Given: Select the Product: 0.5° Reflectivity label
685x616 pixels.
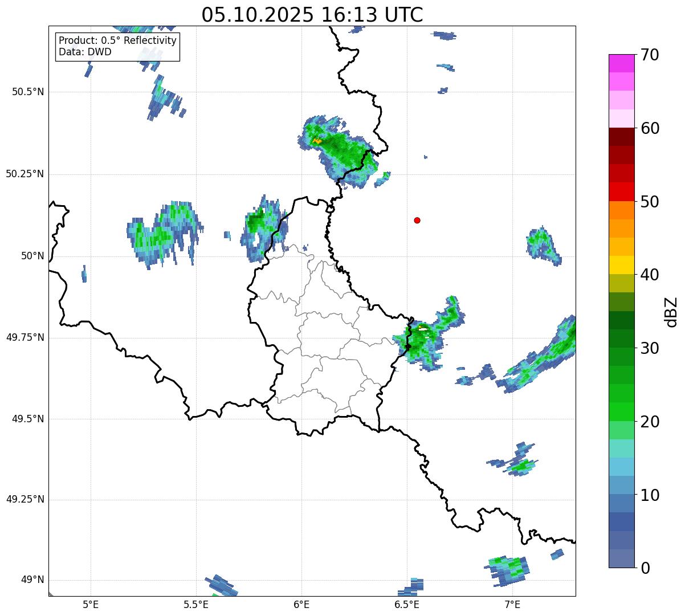Looking at the screenshot, I should click(x=117, y=40).
